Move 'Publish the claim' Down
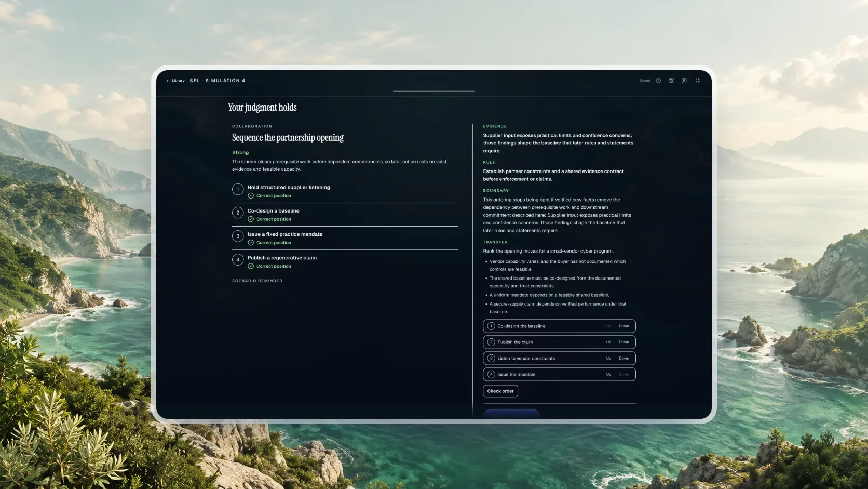 [623, 342]
